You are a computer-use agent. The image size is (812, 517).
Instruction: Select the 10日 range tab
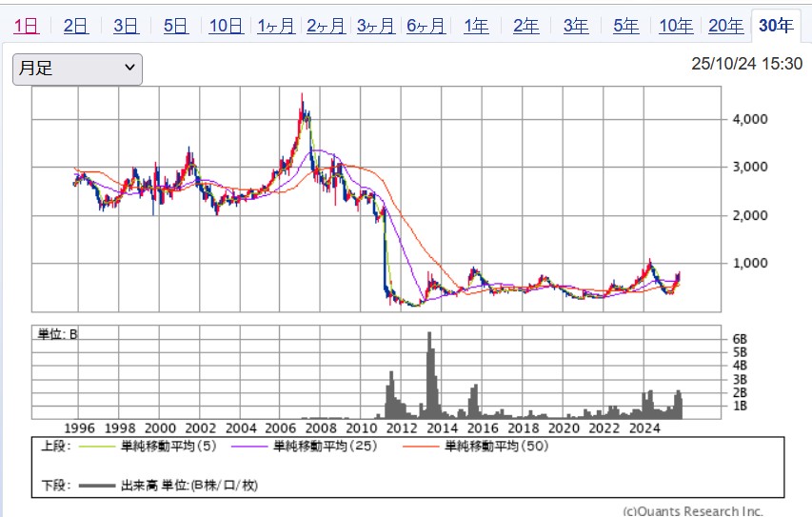(x=226, y=26)
